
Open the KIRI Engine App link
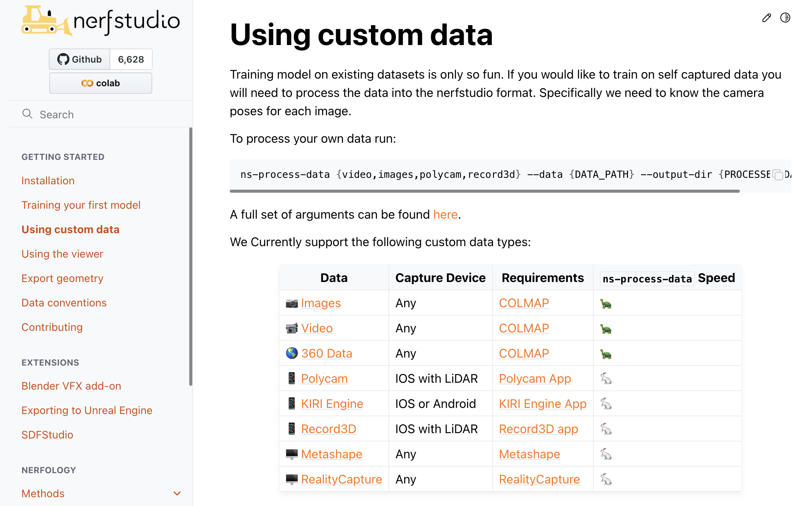click(x=542, y=404)
